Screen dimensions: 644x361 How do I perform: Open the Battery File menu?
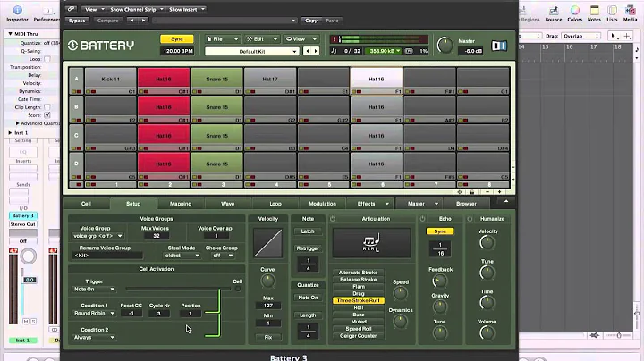222,39
